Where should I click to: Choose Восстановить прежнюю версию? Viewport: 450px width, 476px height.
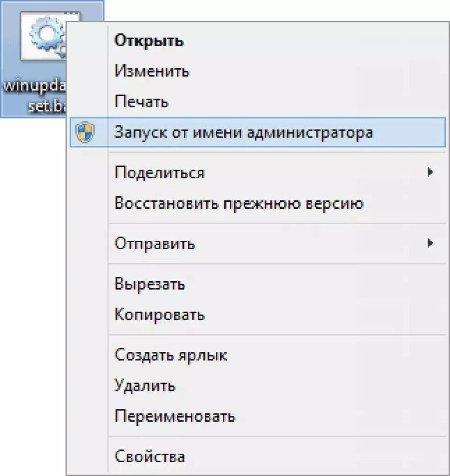click(257, 203)
